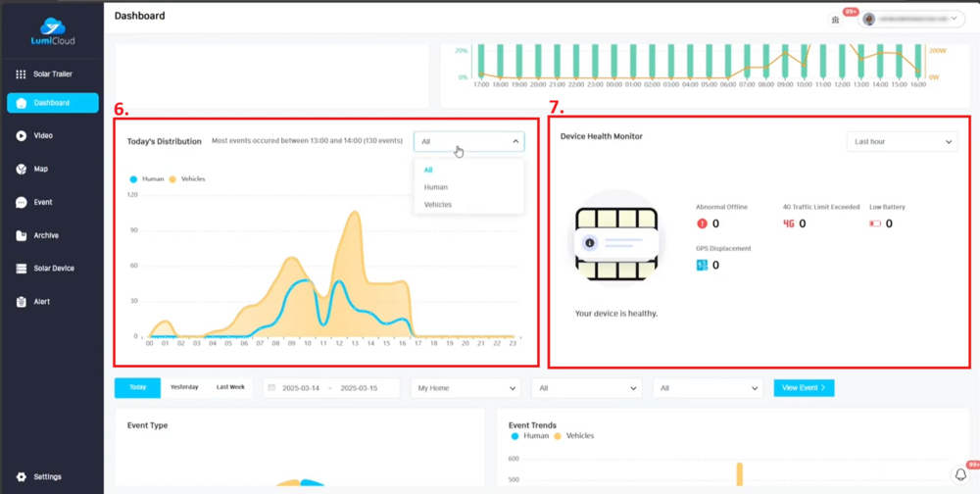Switch to the Yesterday tab
This screenshot has width=980, height=494.
coord(184,387)
